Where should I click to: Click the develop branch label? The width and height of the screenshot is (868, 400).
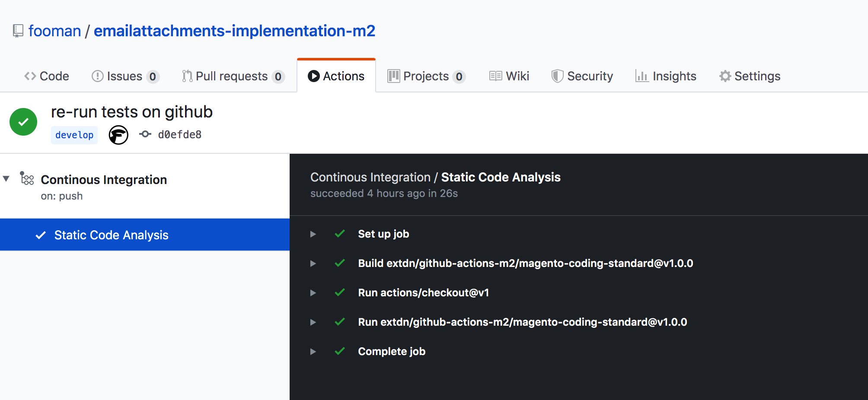click(x=74, y=135)
